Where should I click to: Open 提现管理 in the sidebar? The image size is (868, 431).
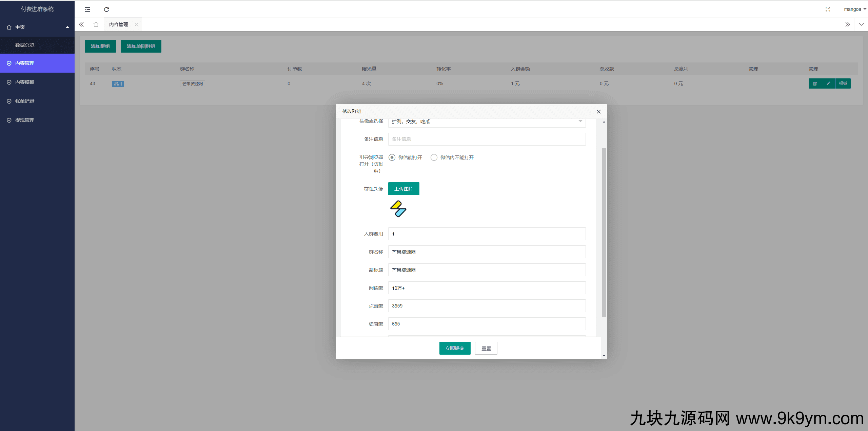tap(37, 120)
